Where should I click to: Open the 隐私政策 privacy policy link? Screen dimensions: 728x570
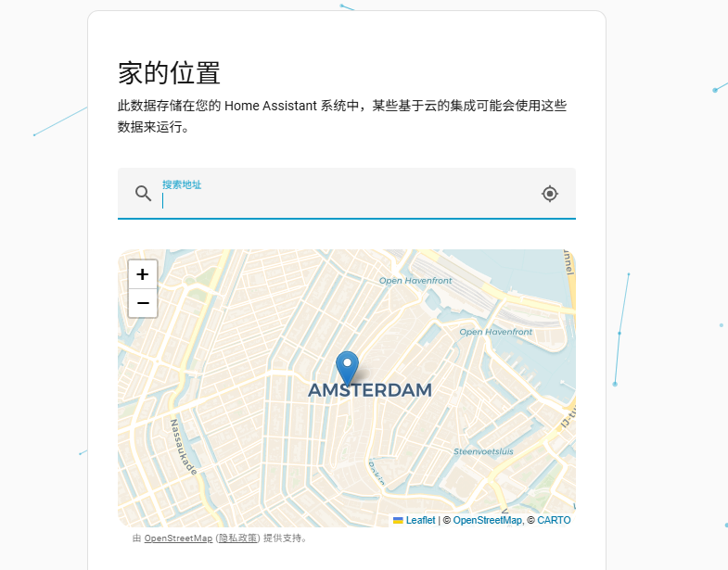238,538
